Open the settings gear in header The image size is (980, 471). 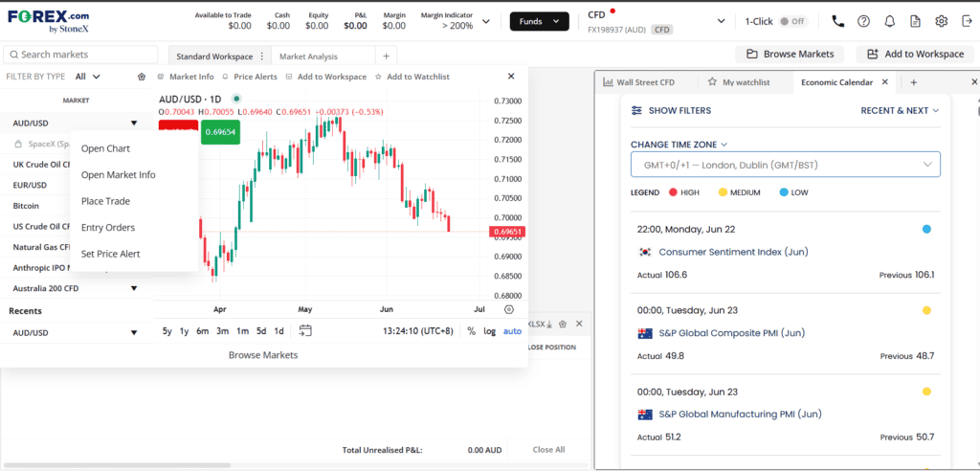942,21
